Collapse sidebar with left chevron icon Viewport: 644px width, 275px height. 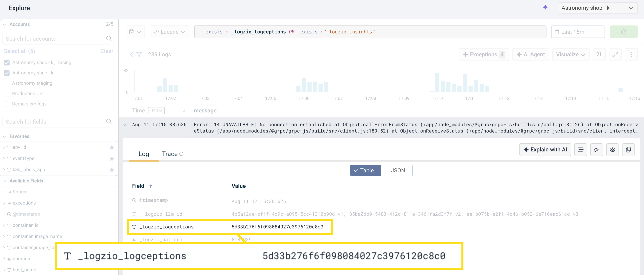pyautogui.click(x=131, y=55)
